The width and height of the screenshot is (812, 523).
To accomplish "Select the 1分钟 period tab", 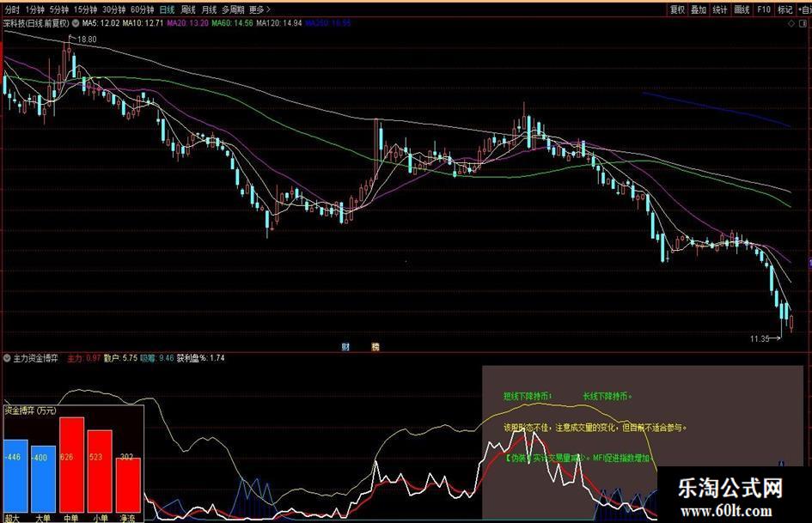I will 34,9.
